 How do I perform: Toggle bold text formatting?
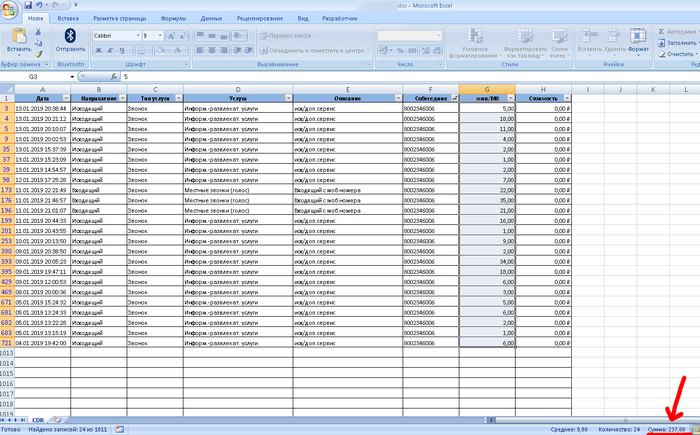(97, 49)
